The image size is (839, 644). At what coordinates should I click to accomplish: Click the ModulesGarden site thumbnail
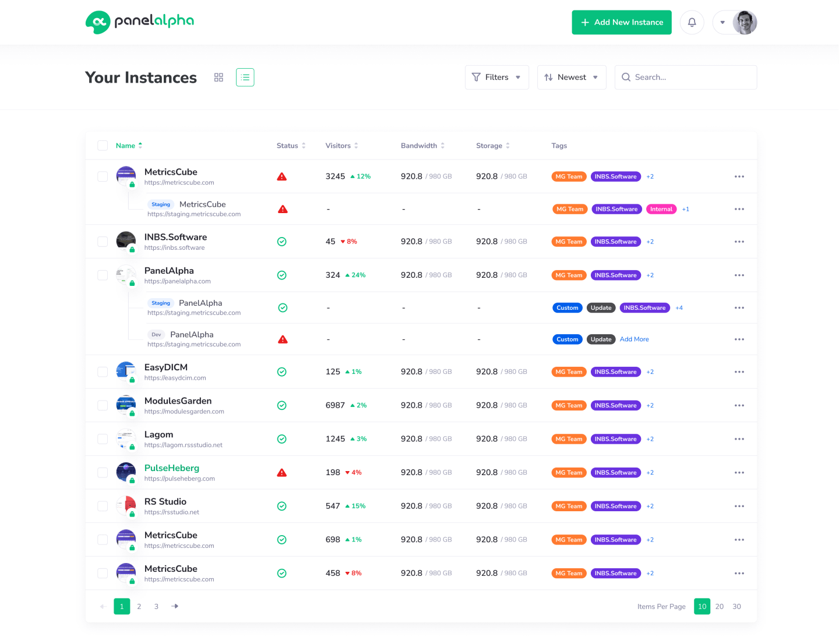tap(126, 405)
